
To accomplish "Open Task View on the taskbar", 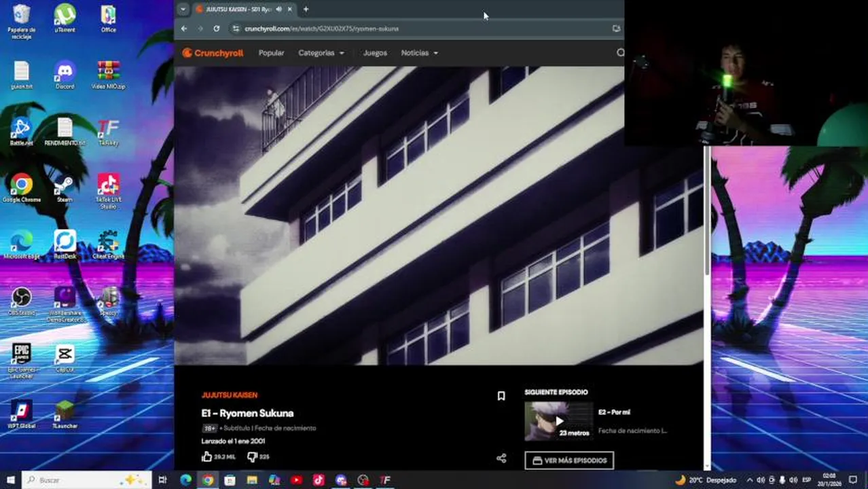I will pyautogui.click(x=162, y=479).
